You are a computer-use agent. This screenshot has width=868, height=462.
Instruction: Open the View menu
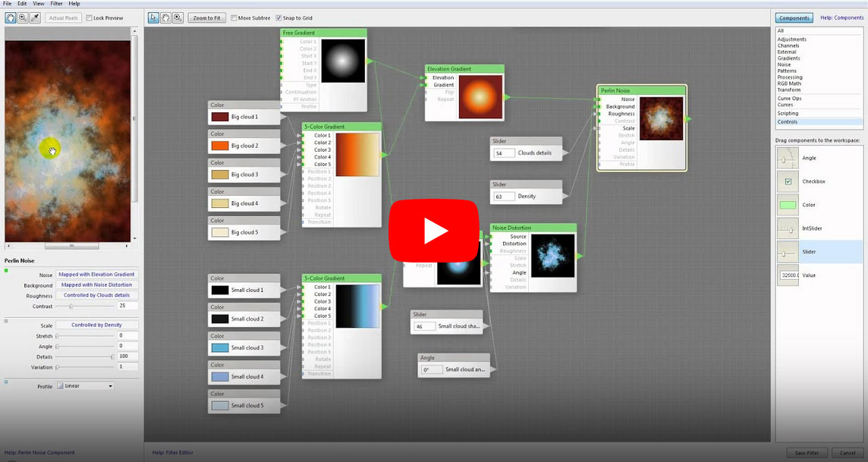click(x=38, y=4)
